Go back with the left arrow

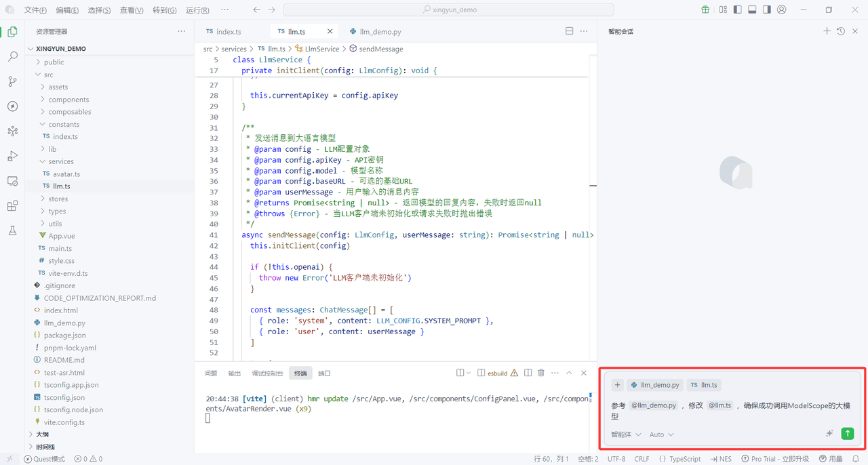(256, 10)
